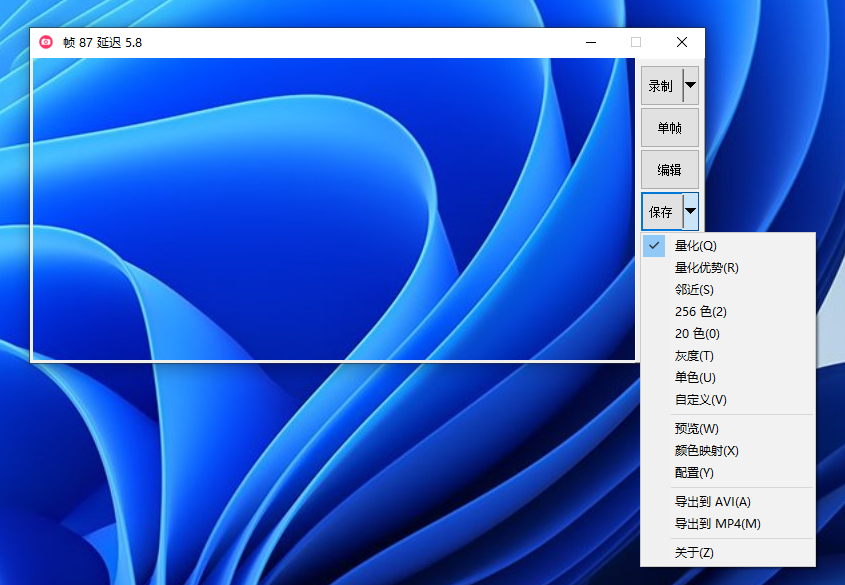This screenshot has height=585, width=845.
Task: Click the ScreenToGif app icon in title bar
Action: 46,42
